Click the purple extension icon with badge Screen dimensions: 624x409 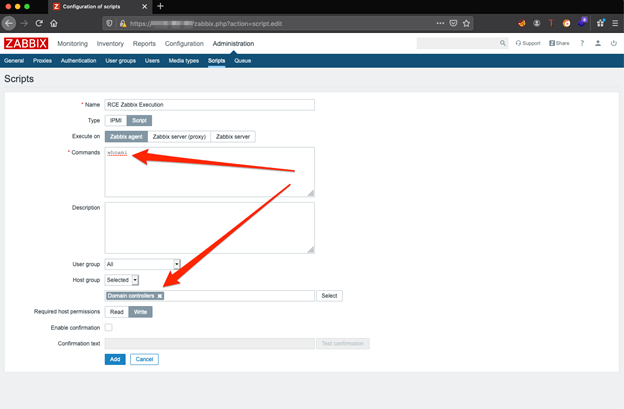[x=582, y=22]
